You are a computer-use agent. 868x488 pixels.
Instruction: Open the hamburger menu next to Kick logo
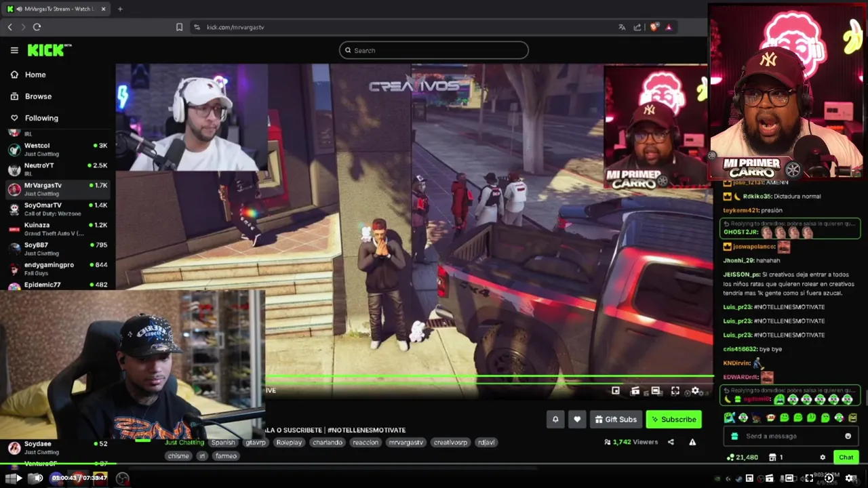pos(14,50)
